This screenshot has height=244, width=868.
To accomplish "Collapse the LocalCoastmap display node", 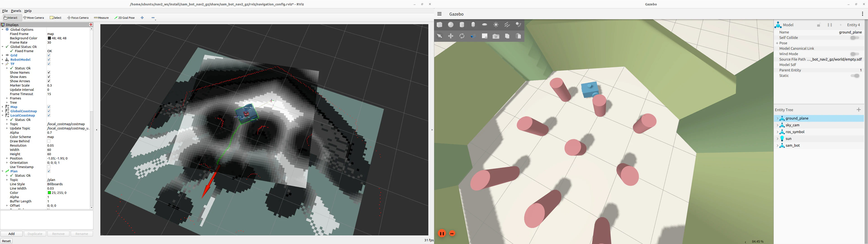I will tap(3, 116).
